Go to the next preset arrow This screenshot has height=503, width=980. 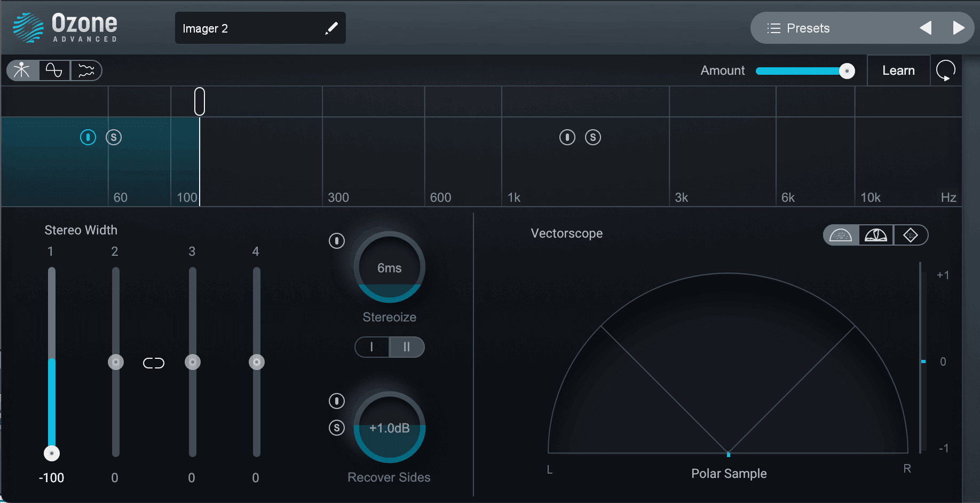click(x=959, y=28)
